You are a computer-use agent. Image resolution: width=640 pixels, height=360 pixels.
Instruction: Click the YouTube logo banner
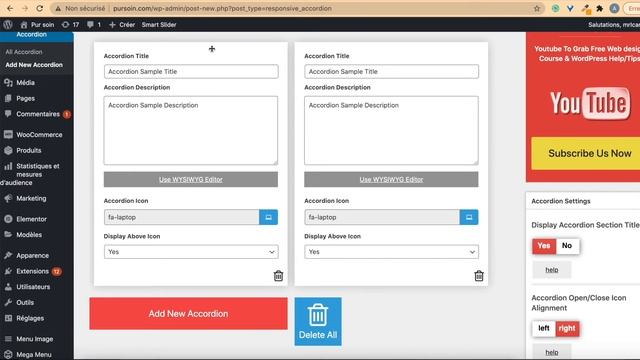pos(590,103)
